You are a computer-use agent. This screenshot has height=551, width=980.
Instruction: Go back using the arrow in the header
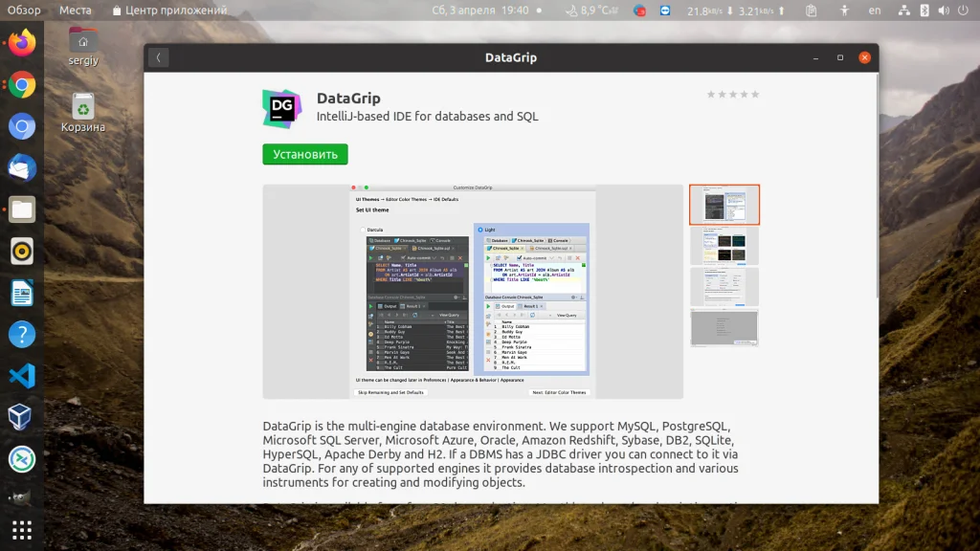click(x=158, y=56)
